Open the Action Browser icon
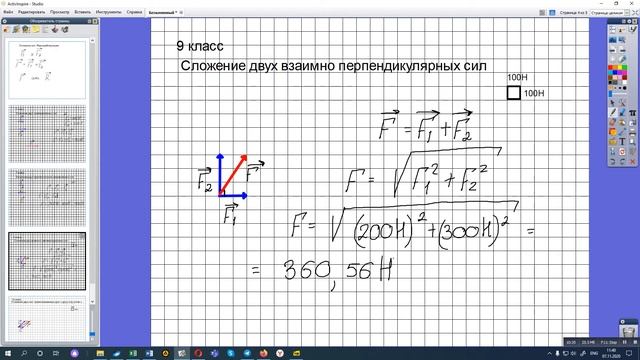640x360 pixels. click(55, 29)
